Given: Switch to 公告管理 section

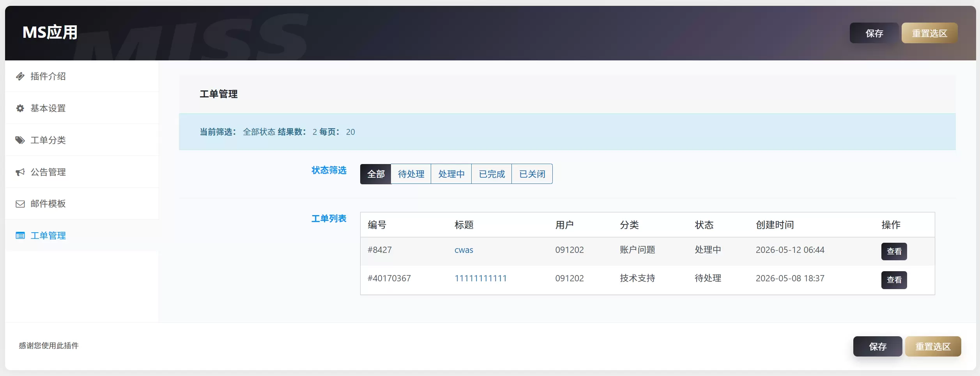Looking at the screenshot, I should pyautogui.click(x=82, y=172).
